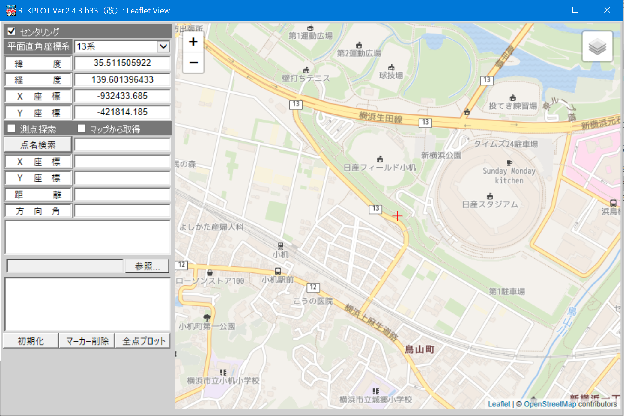Click the マーカー削除 button
The height and width of the screenshot is (416, 624).
(x=86, y=341)
